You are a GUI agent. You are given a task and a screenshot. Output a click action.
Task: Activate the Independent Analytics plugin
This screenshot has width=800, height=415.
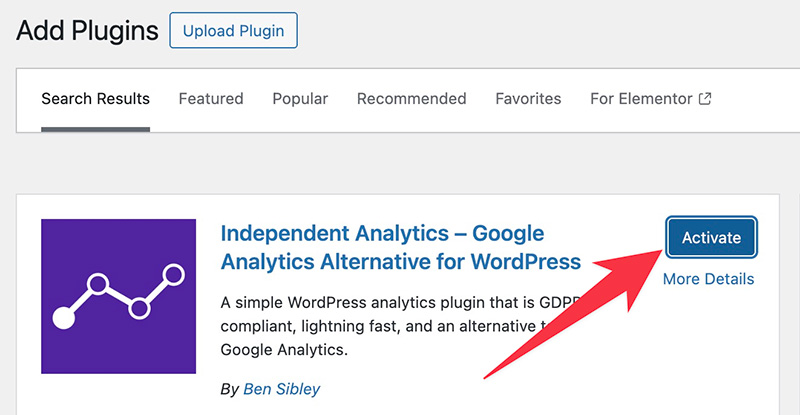coord(711,238)
